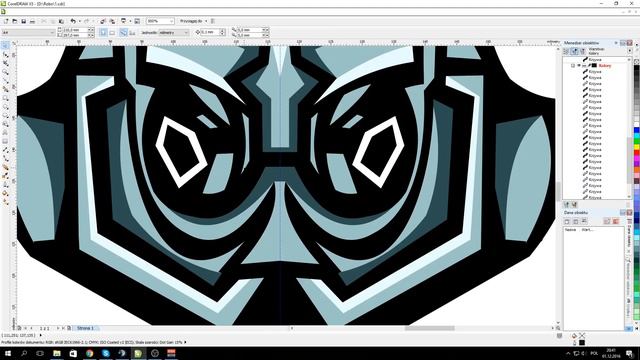Select the Polygon tool
This screenshot has width=640, height=360.
point(5,115)
